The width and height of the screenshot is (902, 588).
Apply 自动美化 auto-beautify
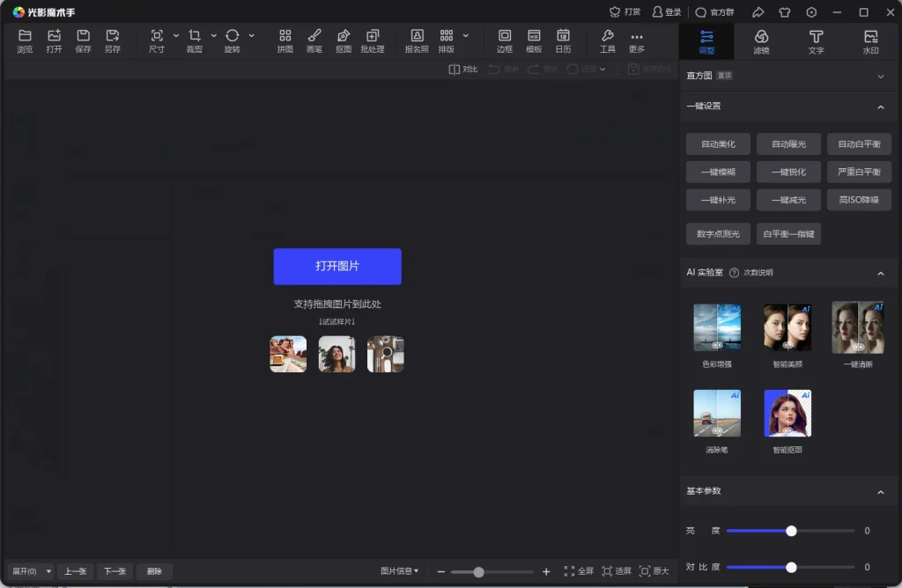tap(717, 143)
